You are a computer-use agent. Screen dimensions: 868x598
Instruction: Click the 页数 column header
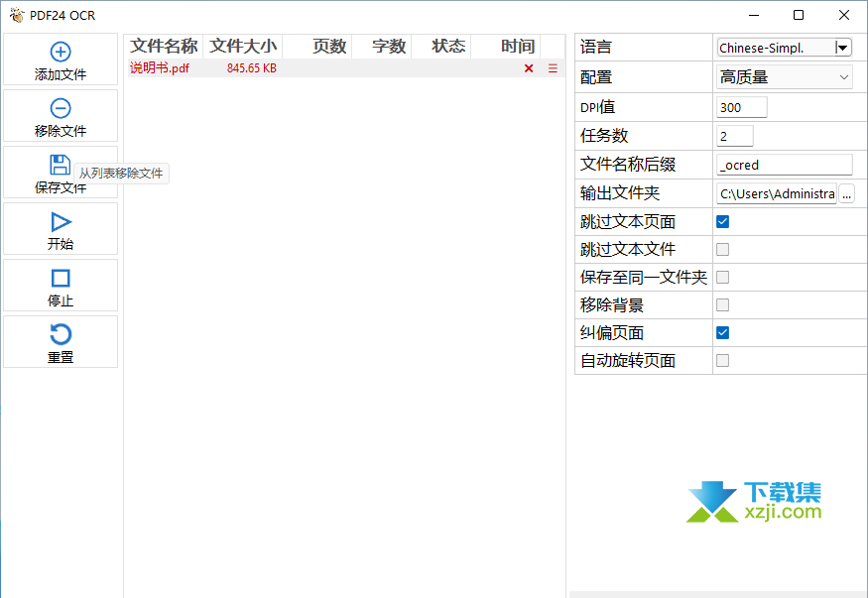coord(317,47)
